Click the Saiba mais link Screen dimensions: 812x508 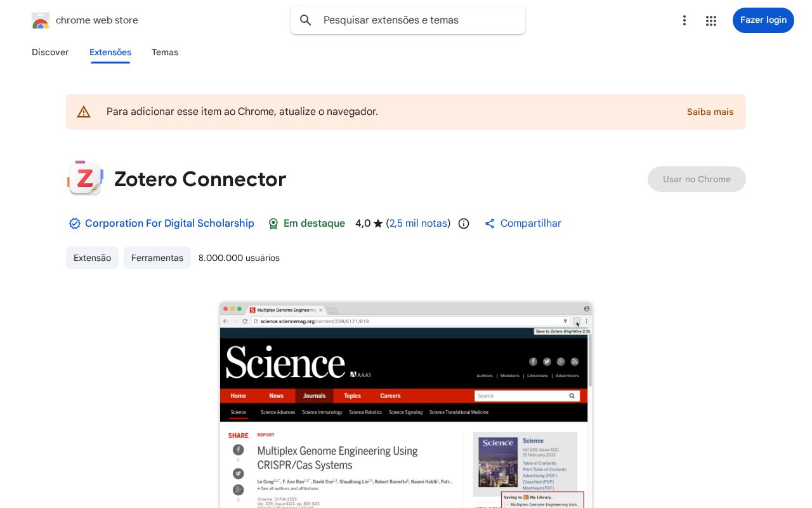click(x=710, y=112)
